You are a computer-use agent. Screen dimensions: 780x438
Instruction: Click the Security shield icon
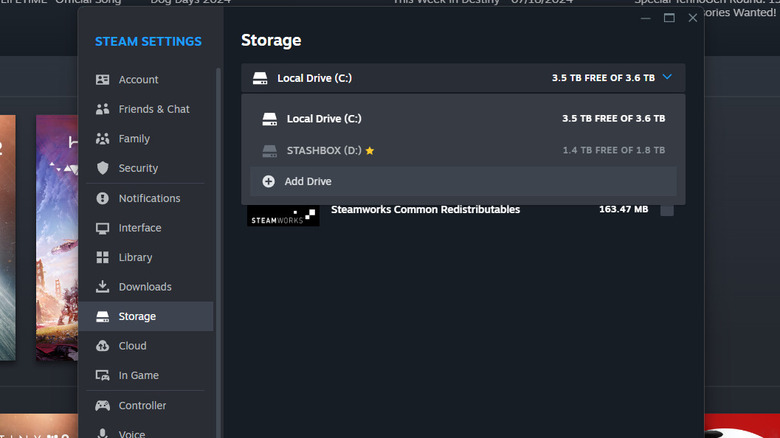pyautogui.click(x=102, y=168)
